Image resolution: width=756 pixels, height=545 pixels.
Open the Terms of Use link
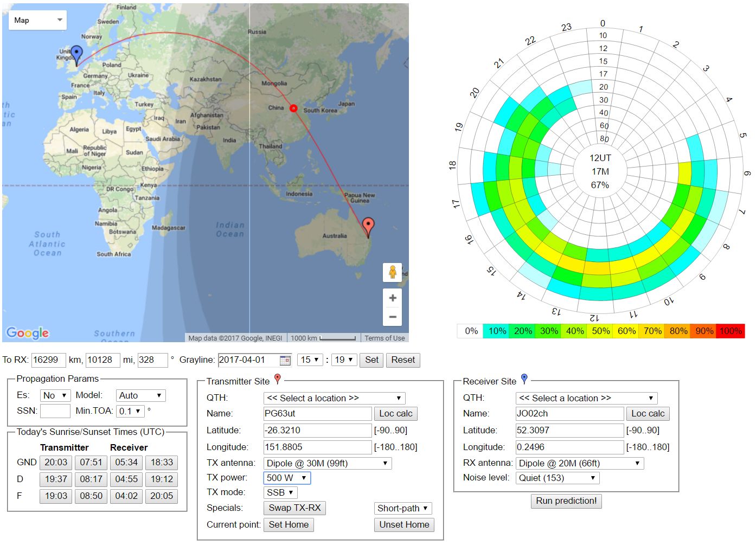point(385,338)
